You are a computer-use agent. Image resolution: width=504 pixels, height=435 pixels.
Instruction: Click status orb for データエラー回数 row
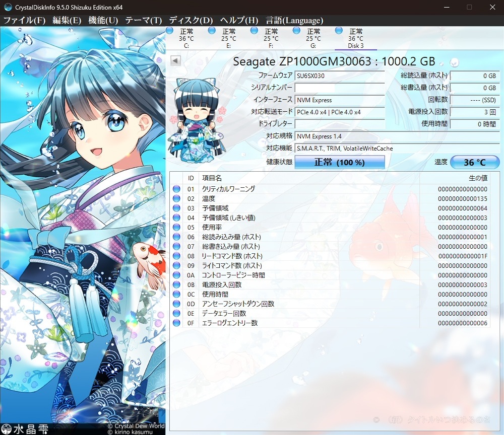click(176, 313)
